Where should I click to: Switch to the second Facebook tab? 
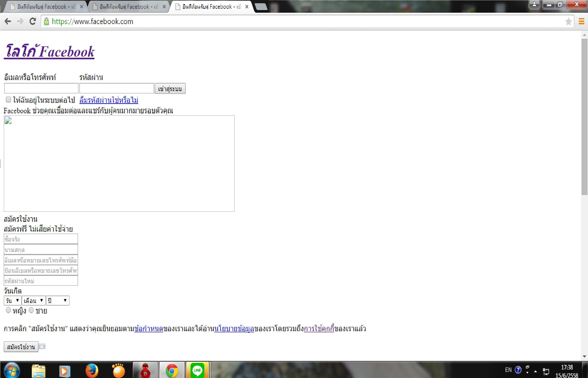pos(128,7)
